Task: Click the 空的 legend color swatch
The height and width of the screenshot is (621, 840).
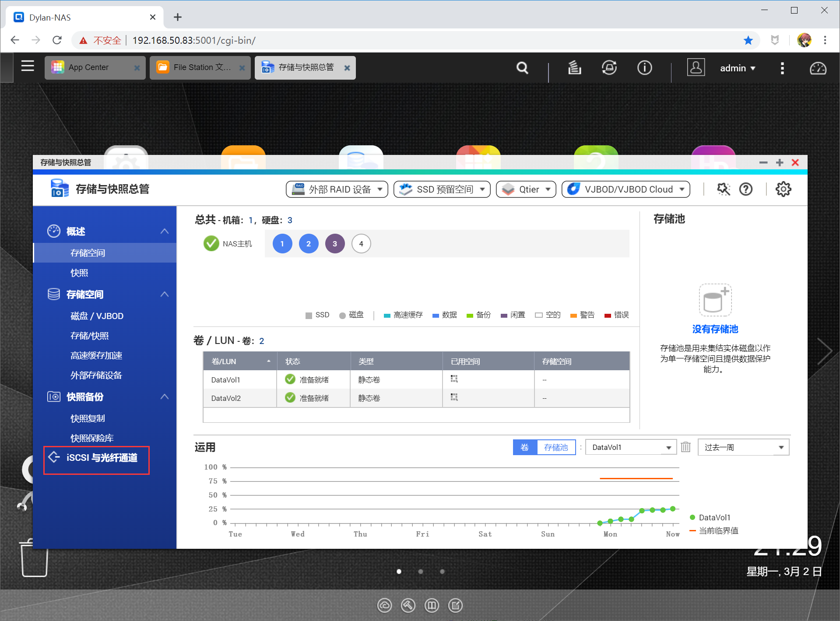Action: (x=539, y=315)
